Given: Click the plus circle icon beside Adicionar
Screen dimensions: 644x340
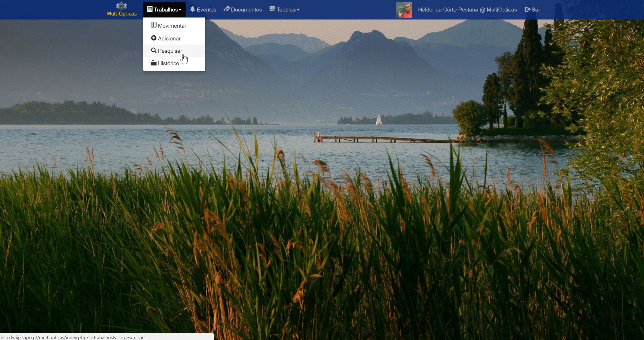Looking at the screenshot, I should 154,38.
